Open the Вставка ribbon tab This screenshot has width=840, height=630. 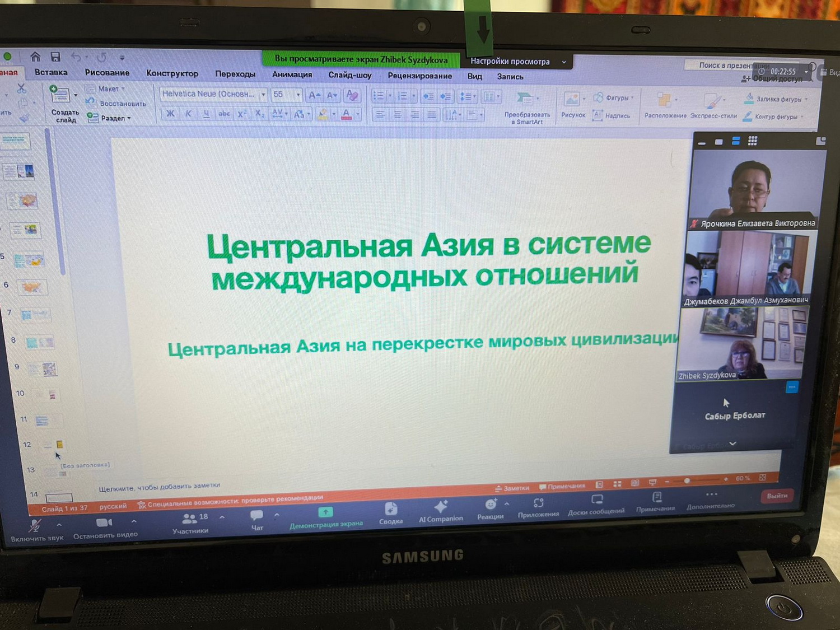click(51, 72)
